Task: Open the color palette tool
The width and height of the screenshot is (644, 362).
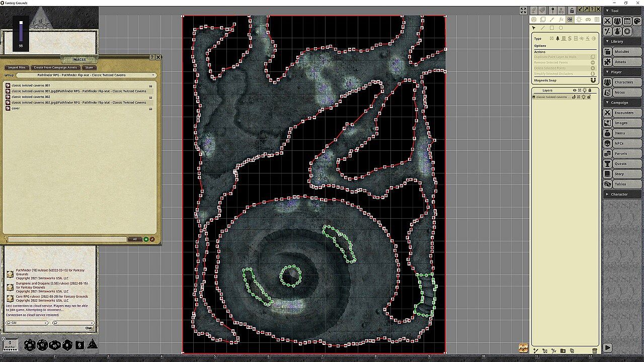Action: (637, 21)
